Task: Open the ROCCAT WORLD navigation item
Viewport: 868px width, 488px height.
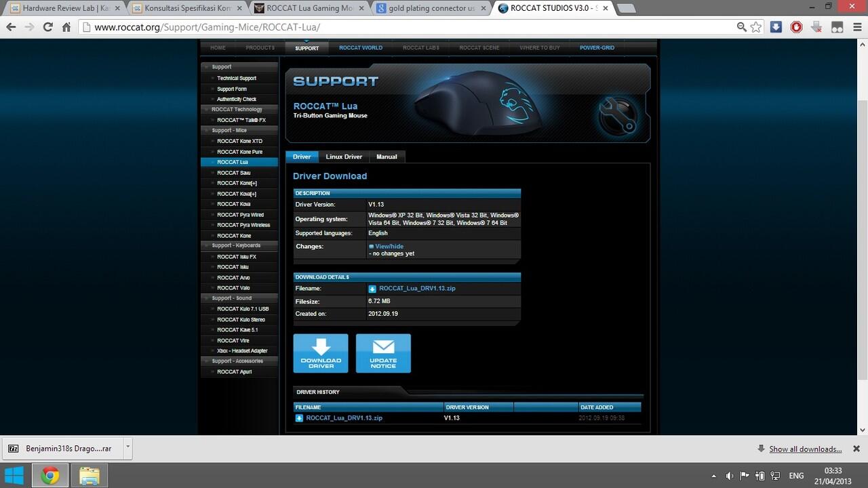Action: click(361, 48)
